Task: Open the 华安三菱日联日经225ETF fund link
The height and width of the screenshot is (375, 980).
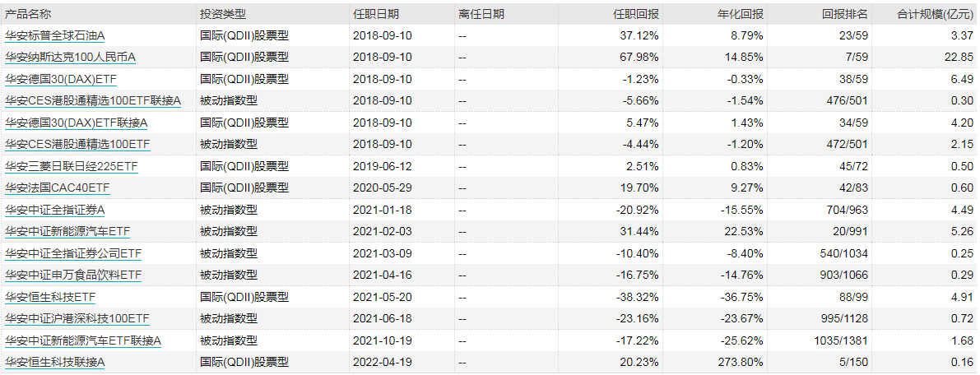Action: [71, 166]
